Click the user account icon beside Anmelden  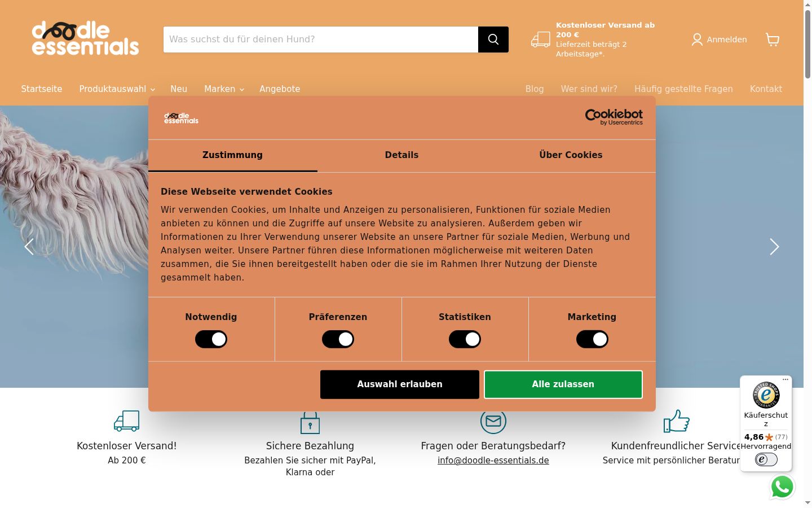click(x=698, y=40)
